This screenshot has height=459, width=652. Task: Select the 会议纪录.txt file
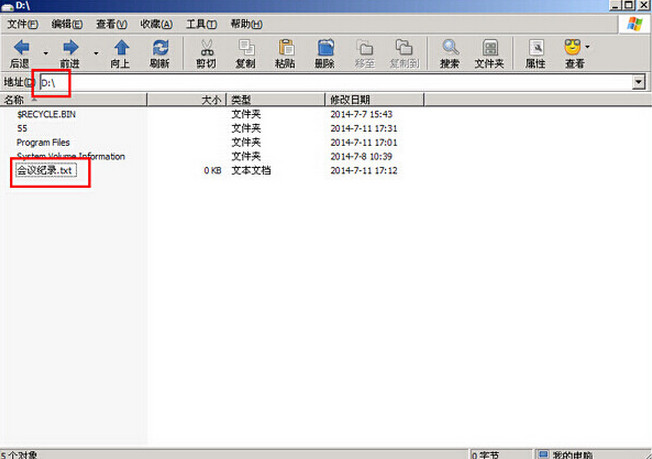pyautogui.click(x=46, y=170)
